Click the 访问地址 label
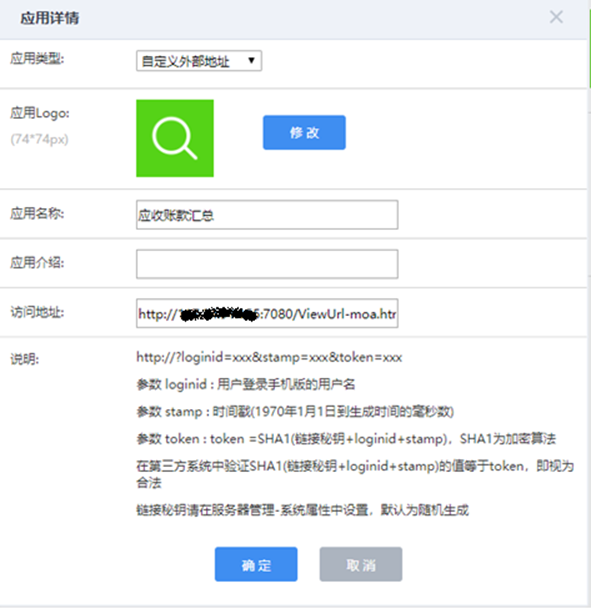The image size is (591, 609). tap(37, 312)
